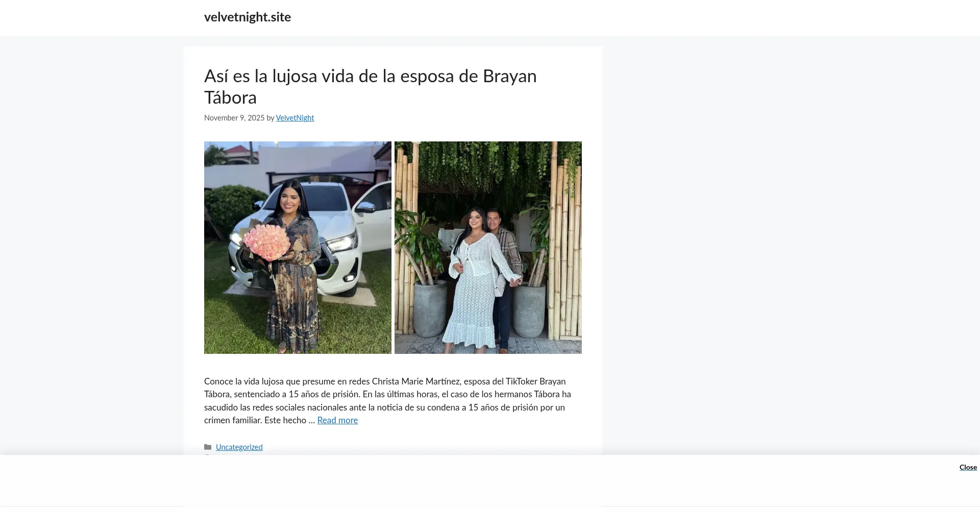This screenshot has width=980, height=507.
Task: Click the white pickup truck's headlight
Action: click(342, 240)
